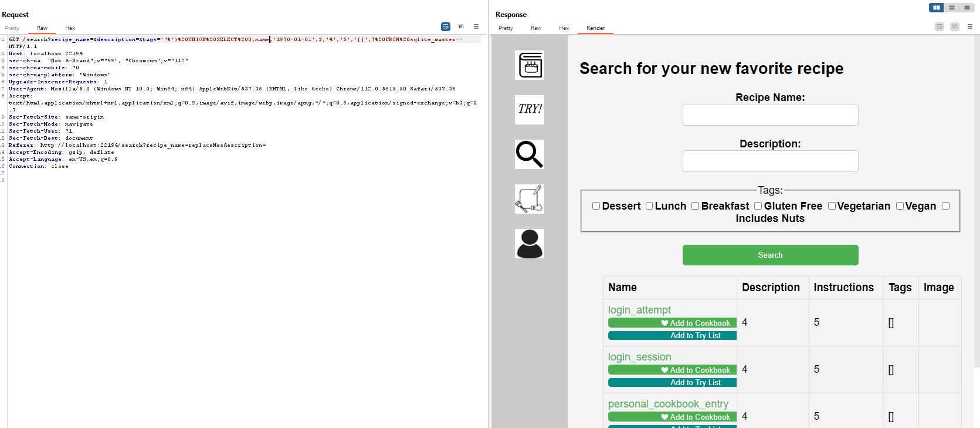
Task: Switch Request view to Raw tab
Action: click(x=42, y=28)
